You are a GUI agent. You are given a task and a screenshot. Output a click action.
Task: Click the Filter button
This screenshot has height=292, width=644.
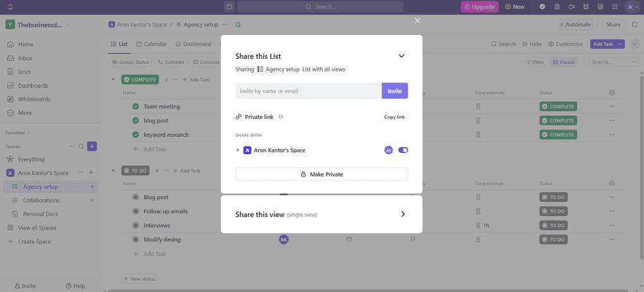click(x=534, y=62)
